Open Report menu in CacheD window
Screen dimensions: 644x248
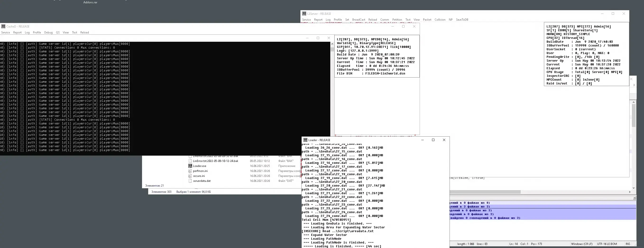tap(18, 32)
